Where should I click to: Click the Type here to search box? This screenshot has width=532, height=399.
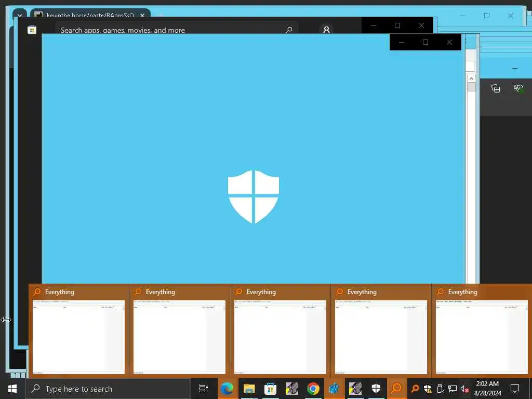click(108, 389)
